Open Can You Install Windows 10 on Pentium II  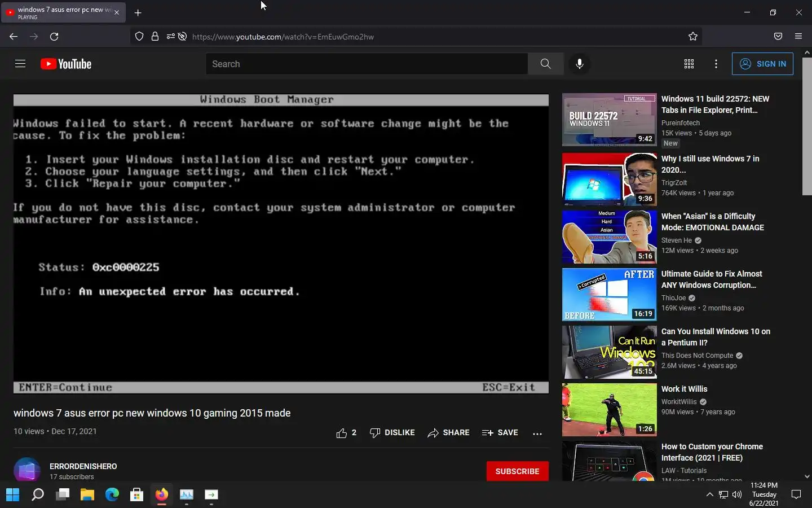[716, 337]
